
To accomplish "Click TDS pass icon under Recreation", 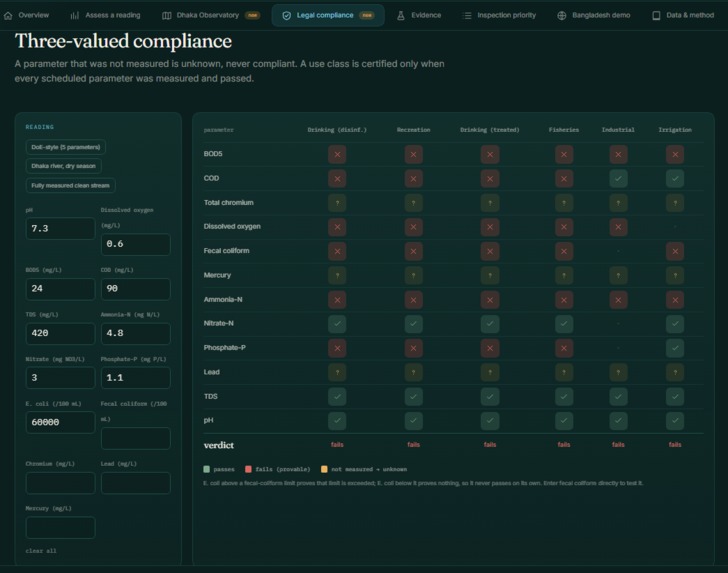I will [x=413, y=397].
